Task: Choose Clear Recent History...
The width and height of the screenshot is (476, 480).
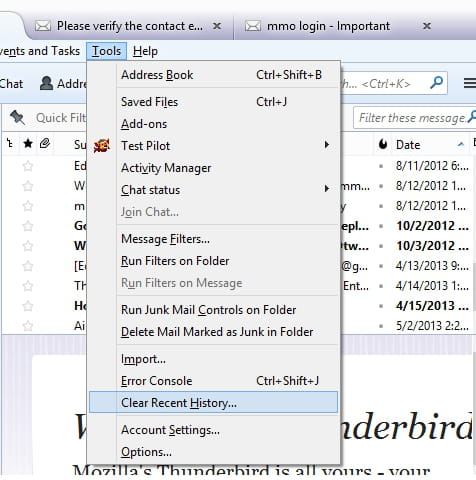Action: tap(213, 403)
